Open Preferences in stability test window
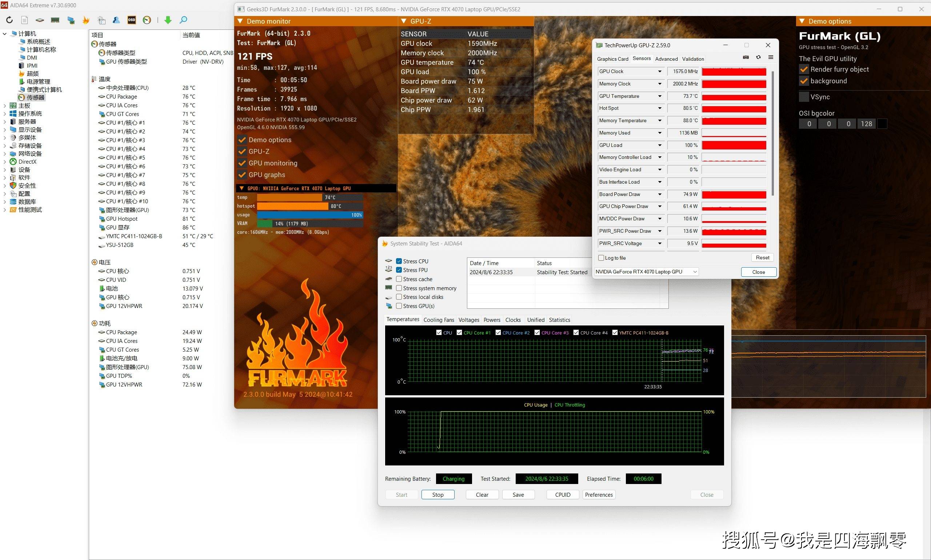The width and height of the screenshot is (931, 560). click(x=599, y=494)
